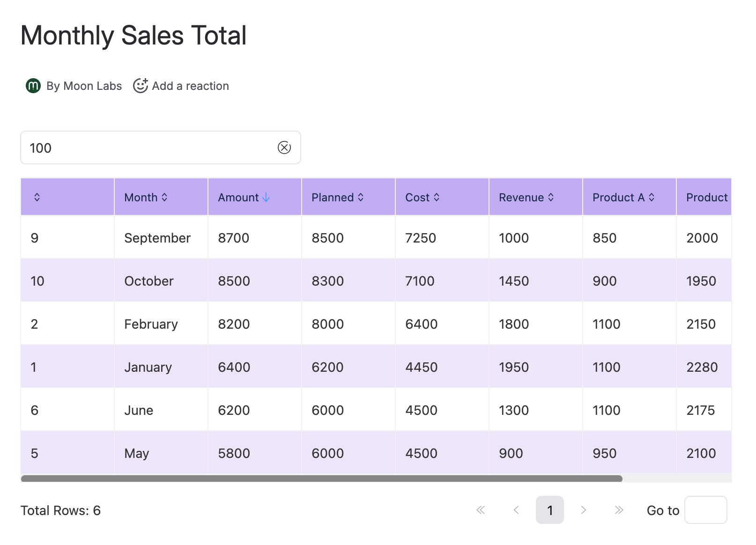756x545 pixels.
Task: Go to the first page with double-left arrows
Action: tap(481, 510)
